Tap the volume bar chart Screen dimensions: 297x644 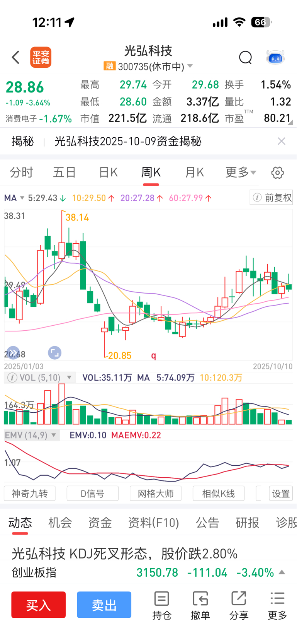tap(148, 405)
